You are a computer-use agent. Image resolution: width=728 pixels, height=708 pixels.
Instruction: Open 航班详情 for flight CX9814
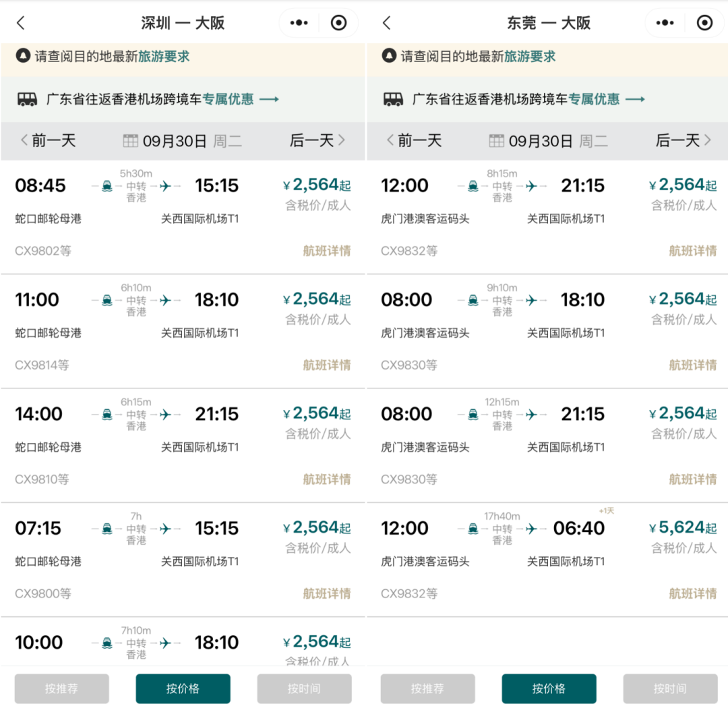[x=328, y=365]
